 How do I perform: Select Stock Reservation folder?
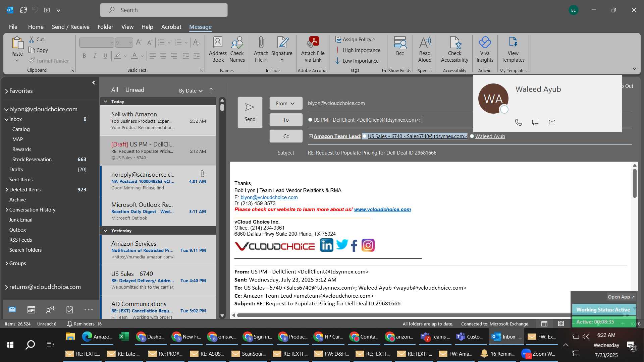pyautogui.click(x=32, y=160)
